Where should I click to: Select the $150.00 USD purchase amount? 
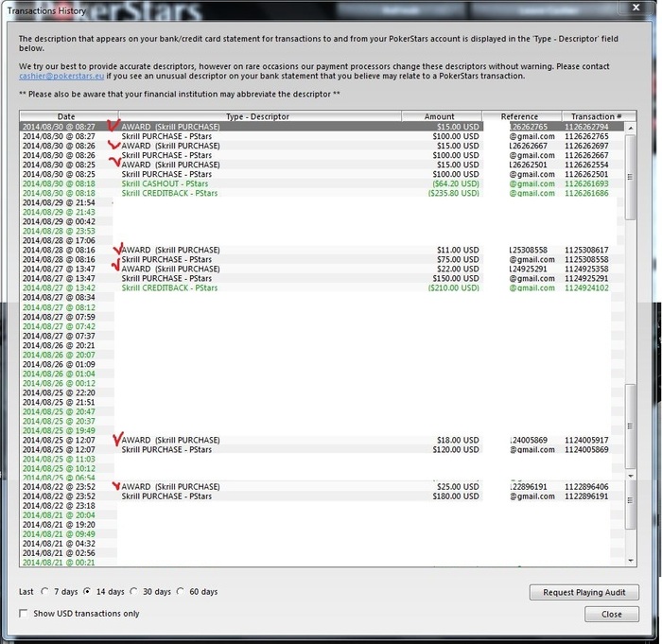pos(456,278)
